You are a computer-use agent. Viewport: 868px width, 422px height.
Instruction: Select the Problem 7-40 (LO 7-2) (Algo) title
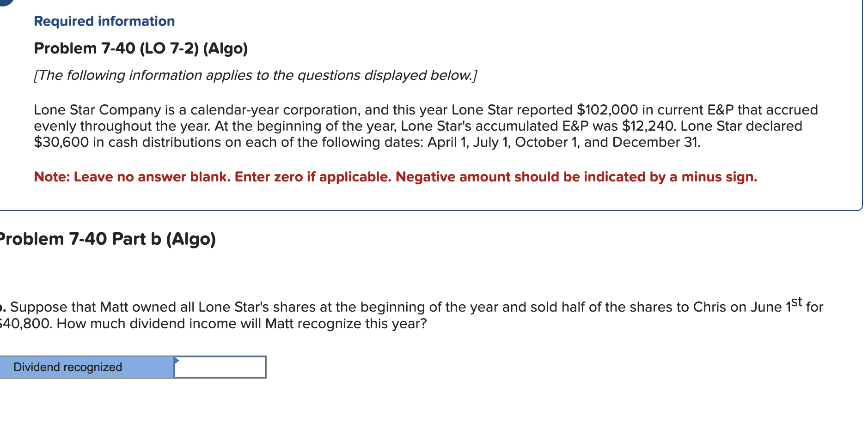click(x=141, y=48)
